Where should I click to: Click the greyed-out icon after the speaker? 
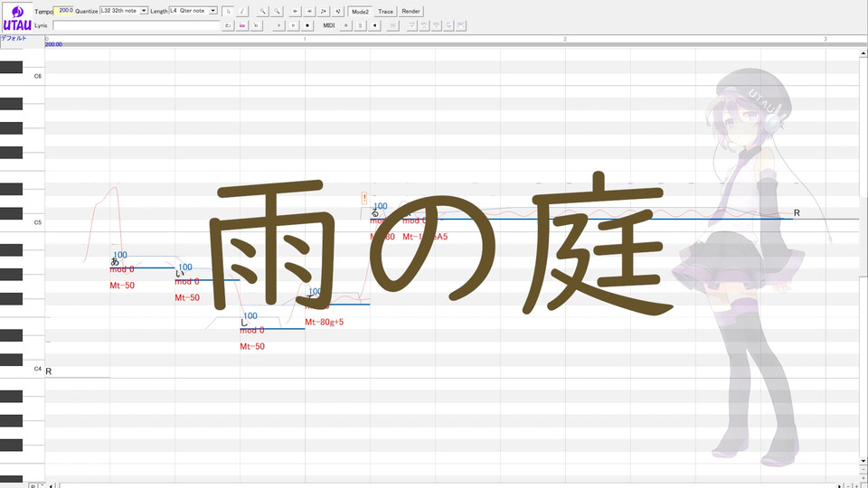pos(392,25)
